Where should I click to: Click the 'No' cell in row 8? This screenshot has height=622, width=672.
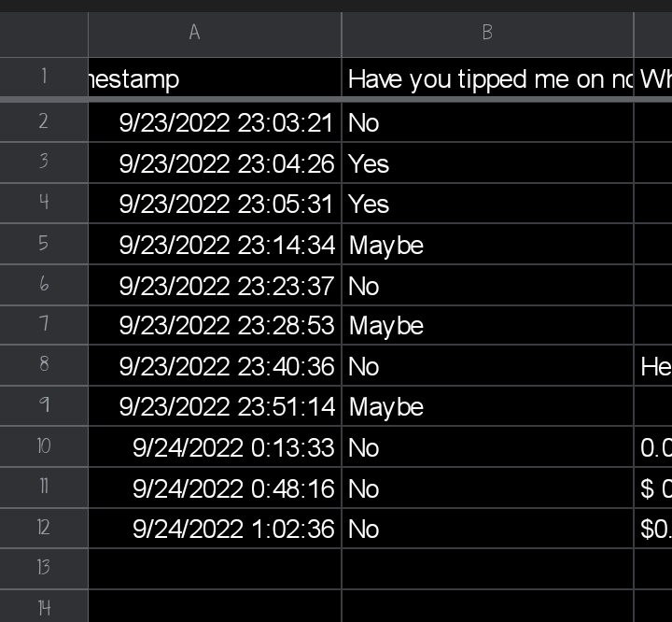487,365
